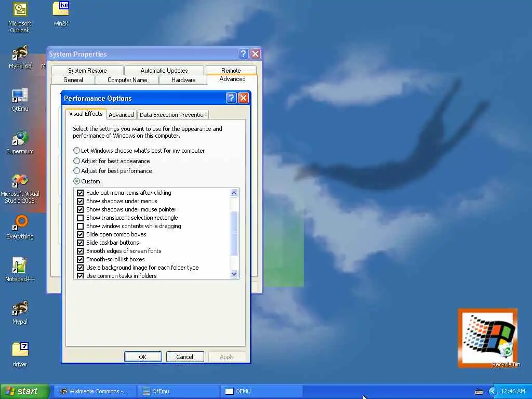Switch to Performance Options Advanced tab
This screenshot has height=399, width=532.
point(121,115)
